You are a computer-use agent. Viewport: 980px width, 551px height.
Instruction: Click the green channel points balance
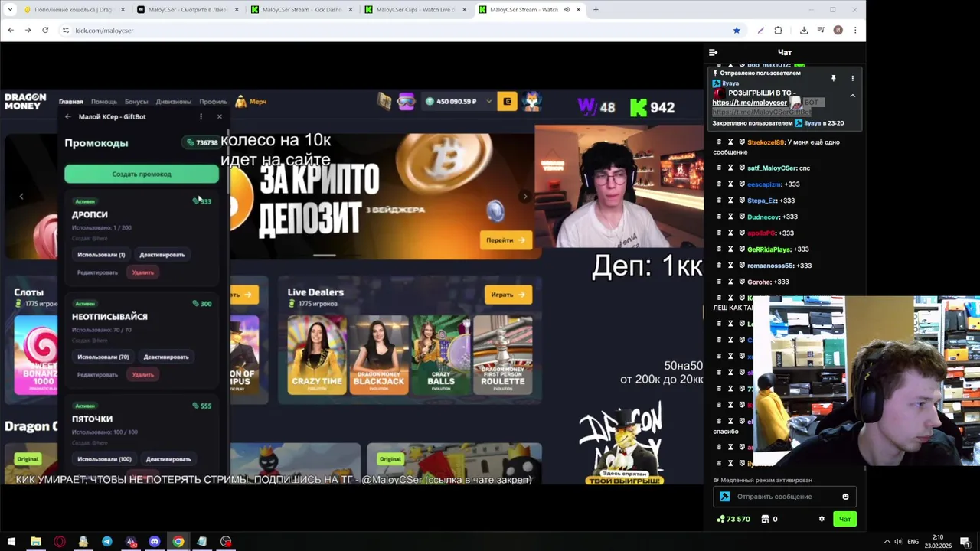pyautogui.click(x=733, y=519)
